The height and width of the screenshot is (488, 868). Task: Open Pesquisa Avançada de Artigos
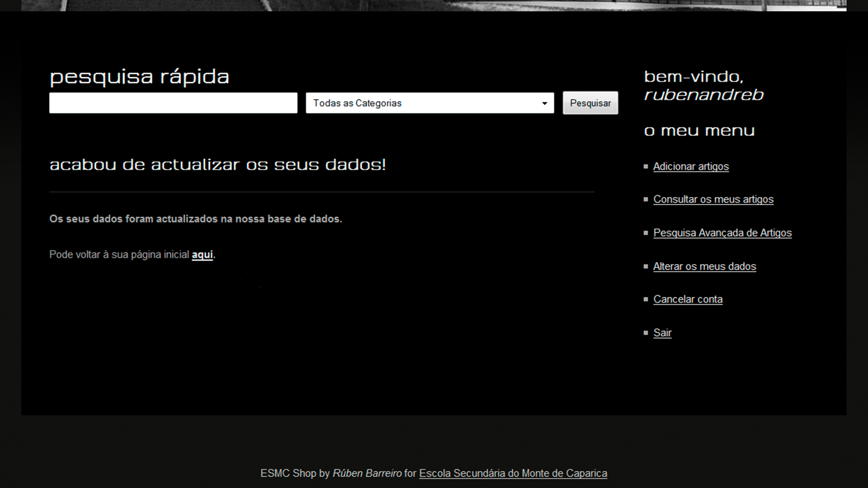tap(722, 233)
